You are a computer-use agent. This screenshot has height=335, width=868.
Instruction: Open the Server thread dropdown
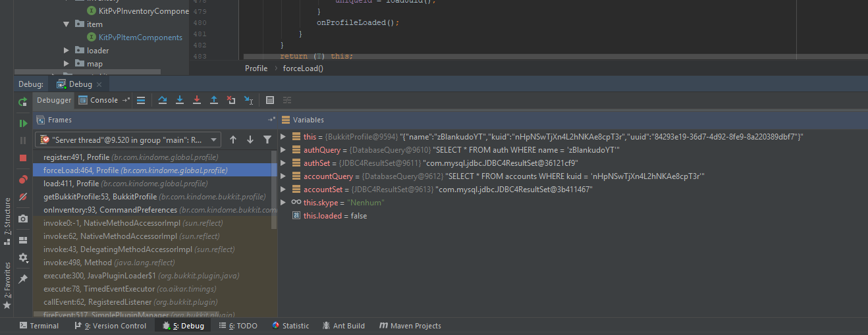128,140
